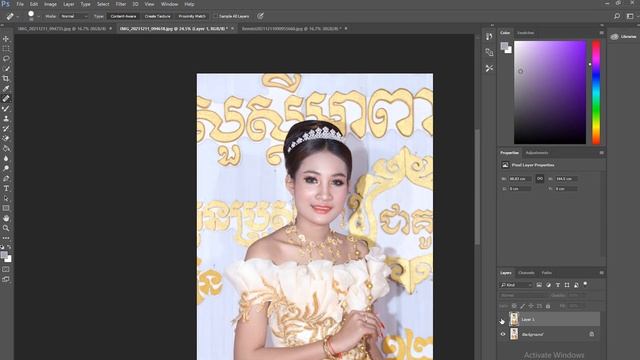
Task: Select the History Brush tool
Action: point(6,129)
